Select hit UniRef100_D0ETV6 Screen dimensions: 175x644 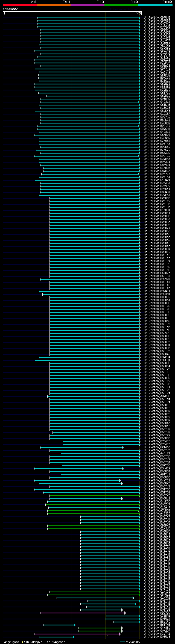click(x=157, y=496)
